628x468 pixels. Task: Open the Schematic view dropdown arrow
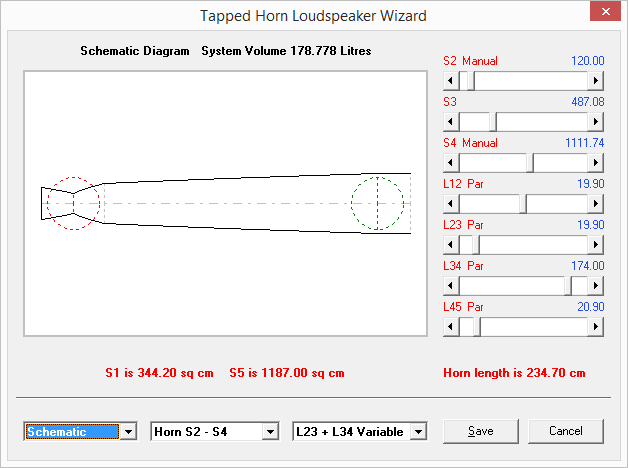tap(129, 432)
